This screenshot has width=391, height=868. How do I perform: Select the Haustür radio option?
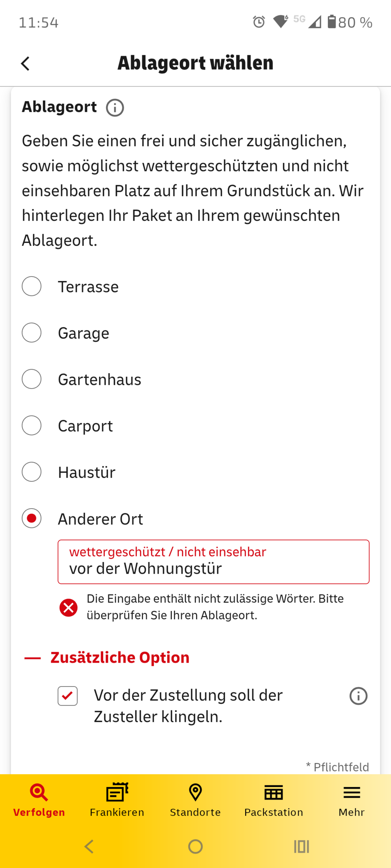pos(32,472)
